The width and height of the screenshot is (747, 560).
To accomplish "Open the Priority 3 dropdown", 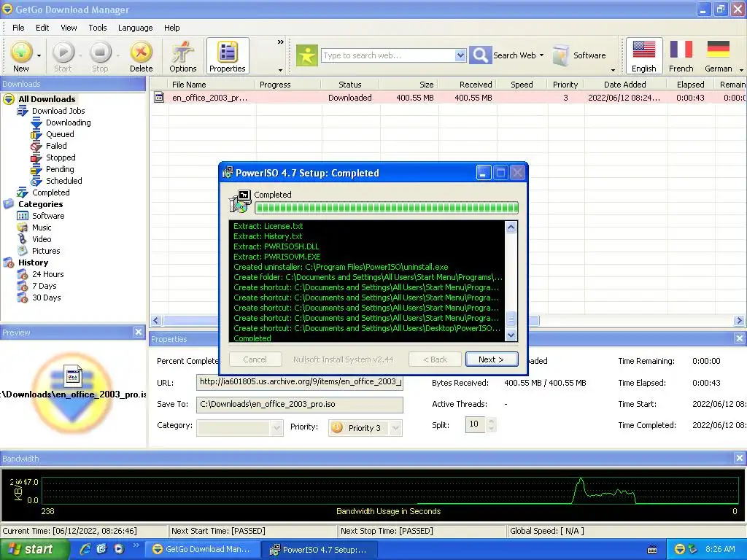I will point(395,428).
